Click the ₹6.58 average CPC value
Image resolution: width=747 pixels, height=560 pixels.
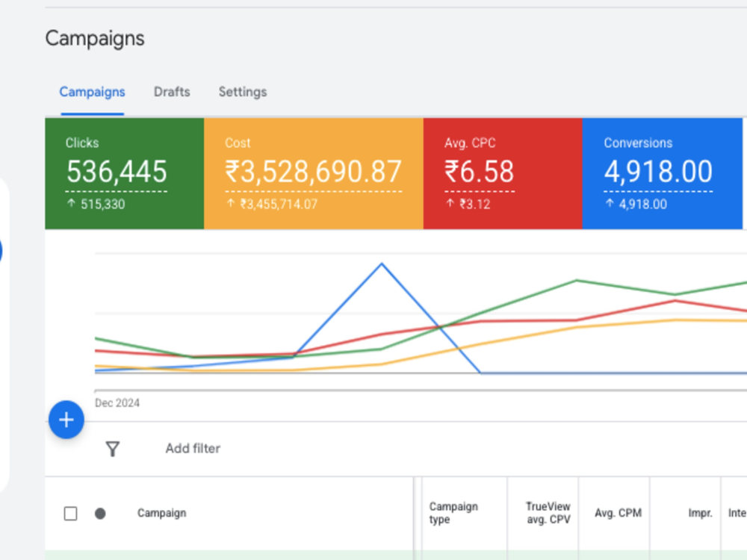[480, 172]
